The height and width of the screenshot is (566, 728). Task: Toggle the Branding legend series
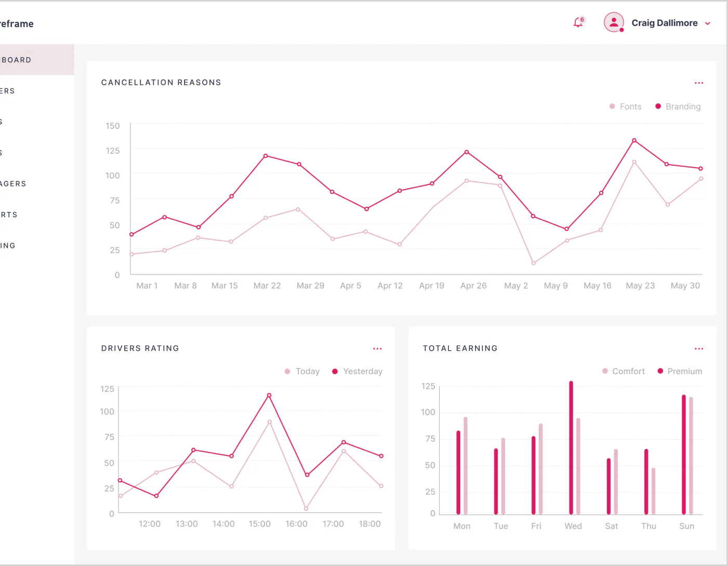point(678,107)
